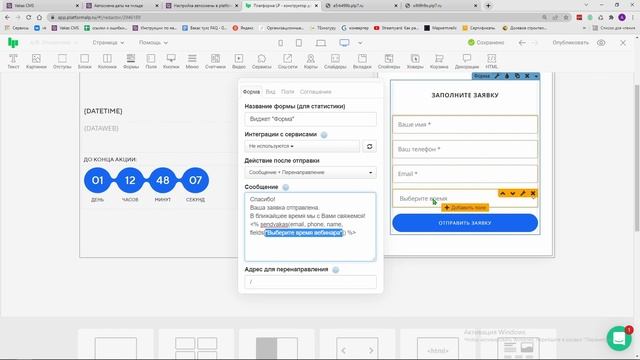Open Интеграции с сервисами dropdown
This screenshot has width=640, height=360.
302,146
